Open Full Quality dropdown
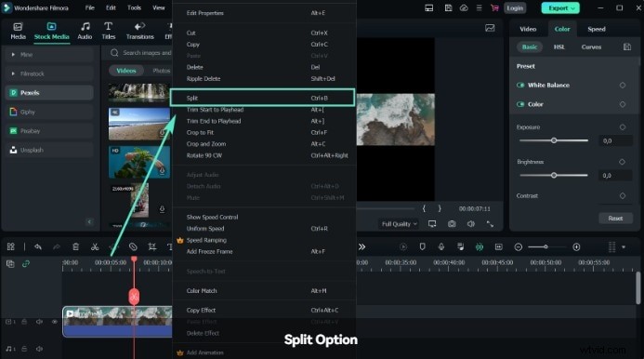 400,224
